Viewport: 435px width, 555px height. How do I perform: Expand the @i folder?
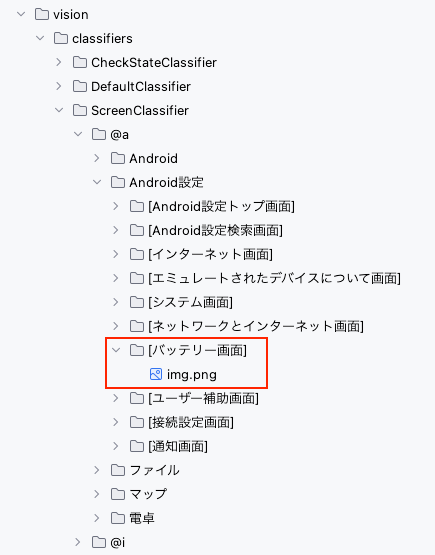tap(78, 542)
